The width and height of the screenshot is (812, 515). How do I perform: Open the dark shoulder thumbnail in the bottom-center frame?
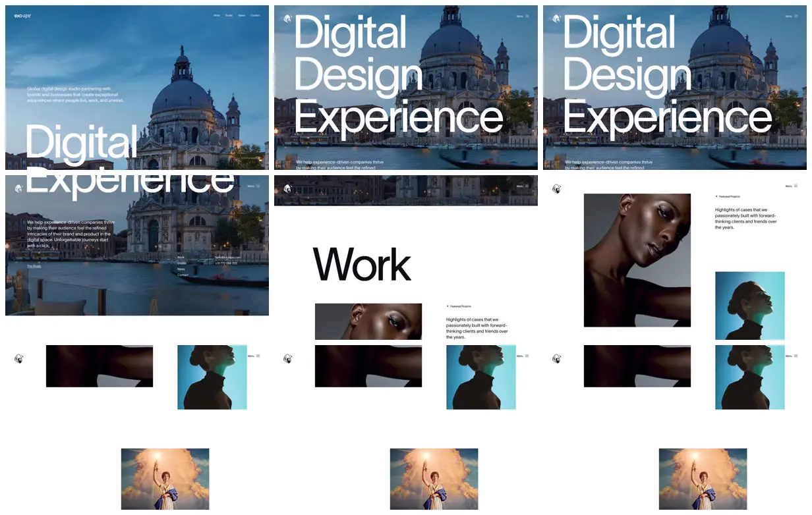click(368, 366)
